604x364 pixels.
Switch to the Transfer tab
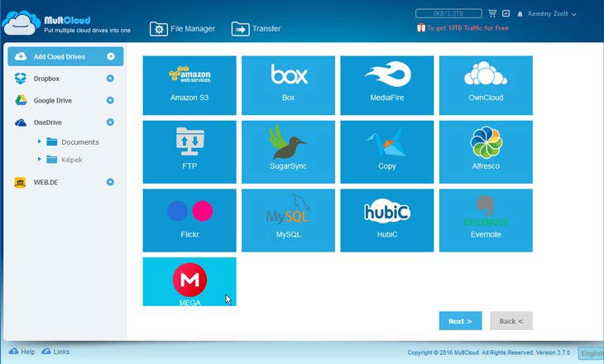(x=256, y=29)
